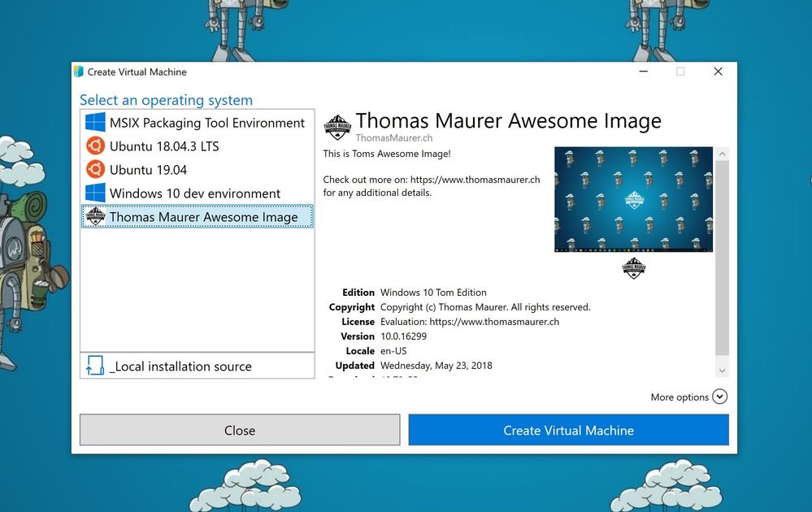Image resolution: width=812 pixels, height=512 pixels.
Task: Click the Version value 10.0.16299
Action: click(403, 336)
